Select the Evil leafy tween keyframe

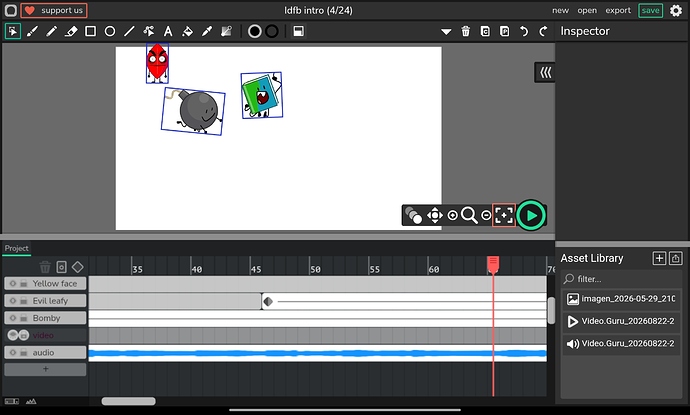point(268,301)
